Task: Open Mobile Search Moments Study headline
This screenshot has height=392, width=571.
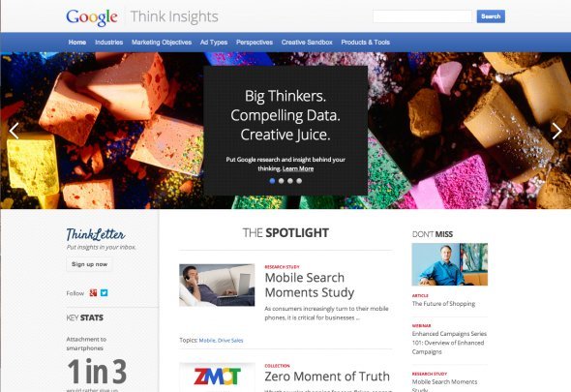Action: (x=309, y=285)
